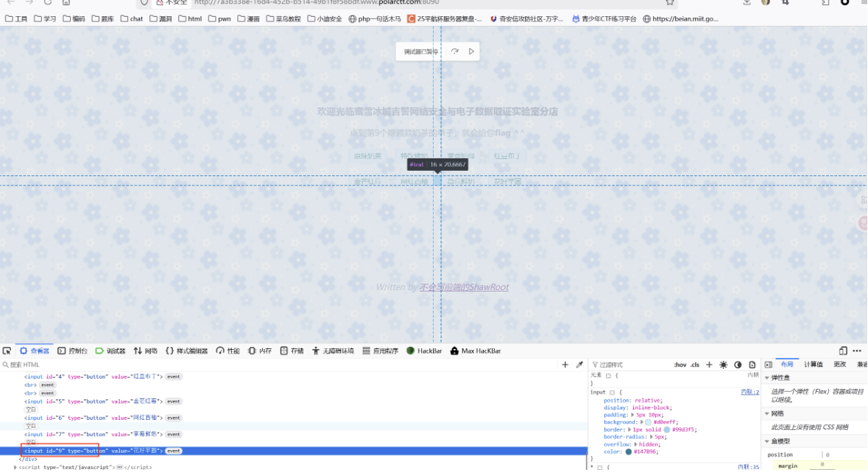Viewport: 868px width, 475px height.
Task: Open the pwn bookmarks folder
Action: click(219, 19)
